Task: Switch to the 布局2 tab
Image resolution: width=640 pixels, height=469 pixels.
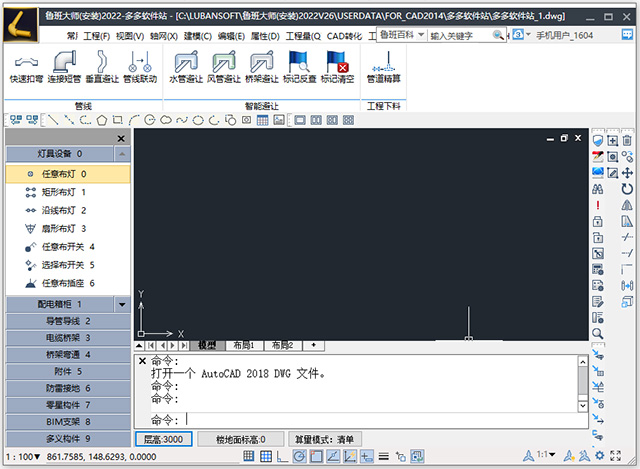Action: (x=282, y=346)
